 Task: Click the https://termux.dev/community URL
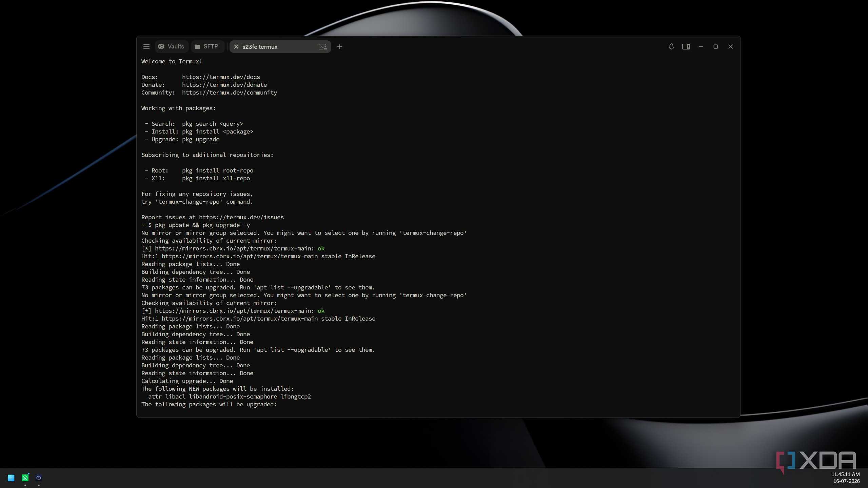point(230,93)
